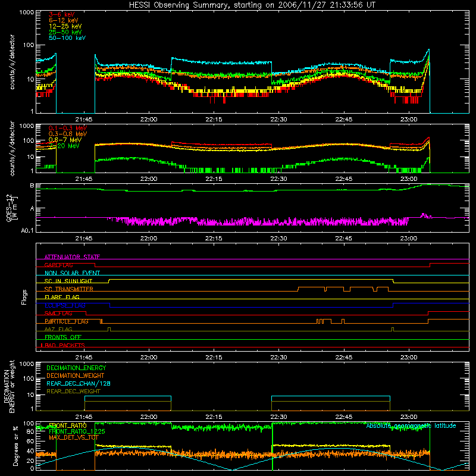Select the ECLIPSE_FLAG label
Viewport: 476px width, 476px height.
(x=65, y=305)
